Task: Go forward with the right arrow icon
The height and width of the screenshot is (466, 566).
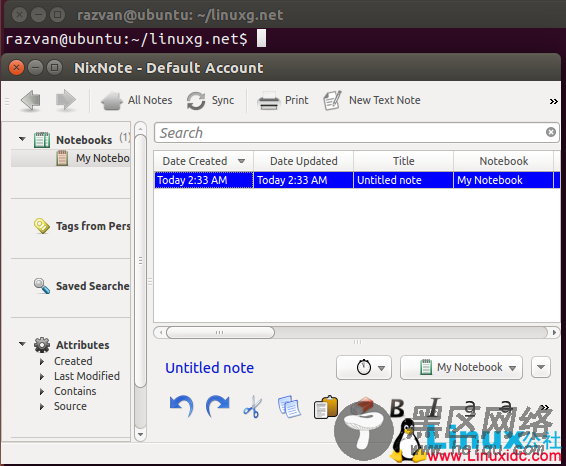Action: [x=66, y=100]
